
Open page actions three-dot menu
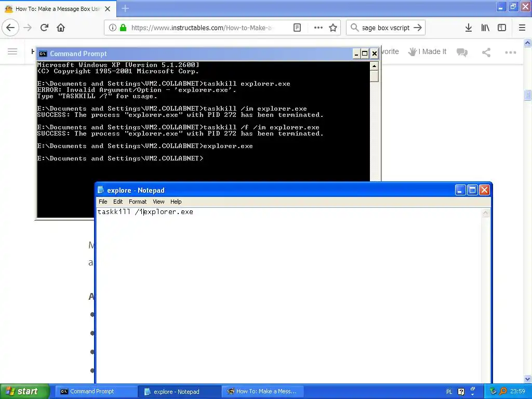[x=318, y=28]
